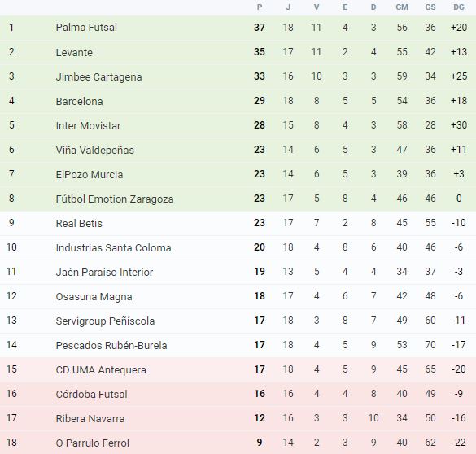Open Industrias Santa Coloma team
The width and height of the screenshot is (476, 454).
(113, 247)
